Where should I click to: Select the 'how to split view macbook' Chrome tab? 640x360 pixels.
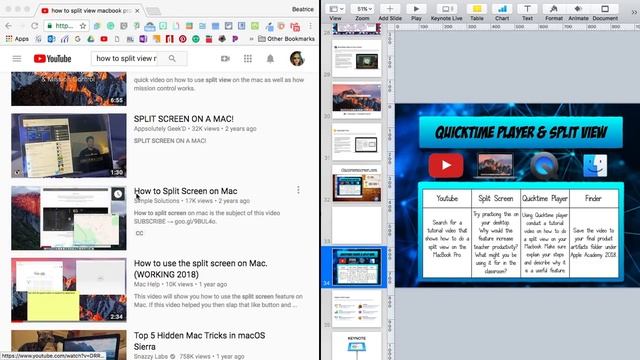click(x=91, y=11)
